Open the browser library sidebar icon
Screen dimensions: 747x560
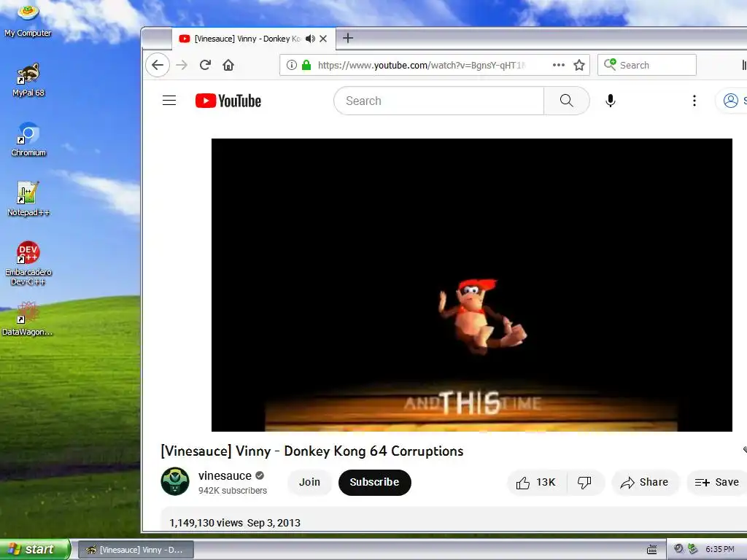[744, 65]
